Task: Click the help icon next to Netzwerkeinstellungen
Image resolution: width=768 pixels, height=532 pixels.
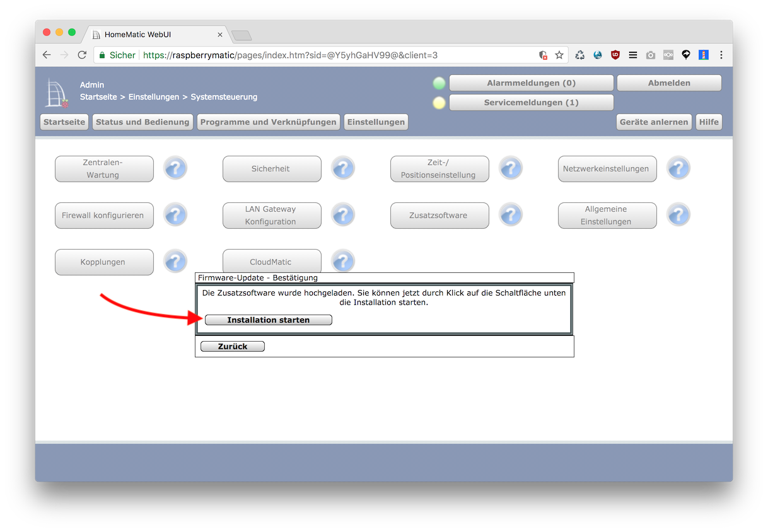Action: pyautogui.click(x=678, y=168)
